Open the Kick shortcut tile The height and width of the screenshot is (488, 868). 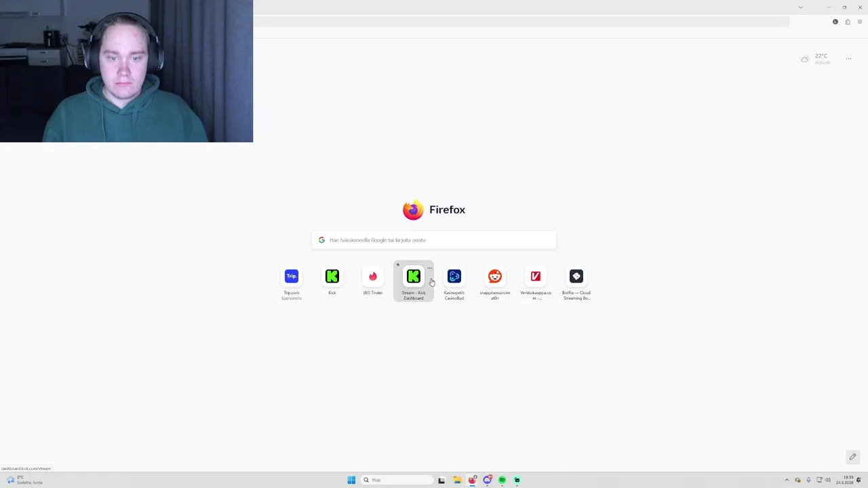coord(332,281)
